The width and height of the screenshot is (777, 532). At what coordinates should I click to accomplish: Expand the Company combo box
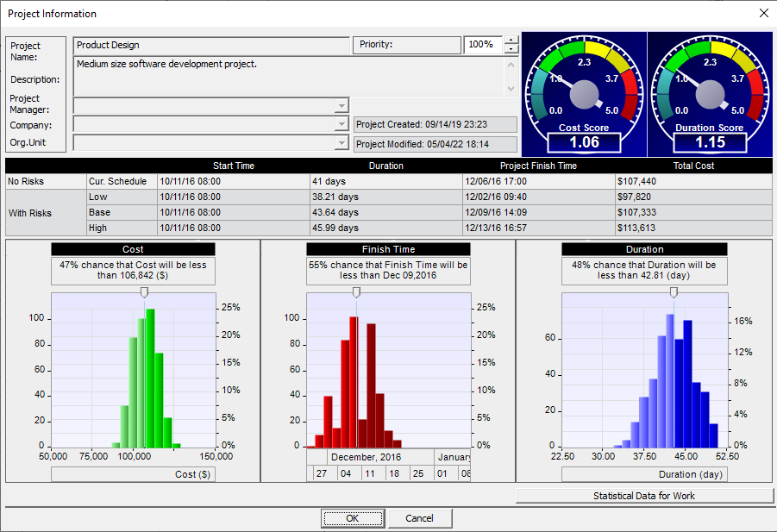(342, 124)
